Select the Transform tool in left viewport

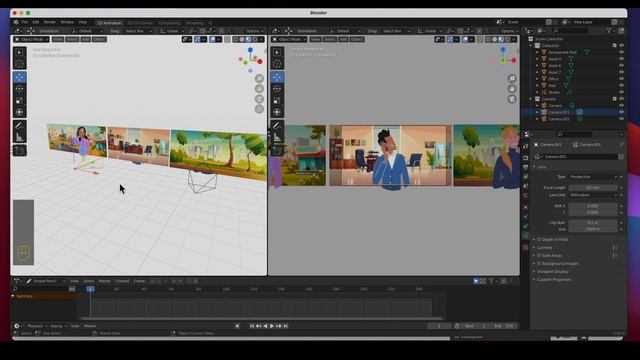coord(20,112)
